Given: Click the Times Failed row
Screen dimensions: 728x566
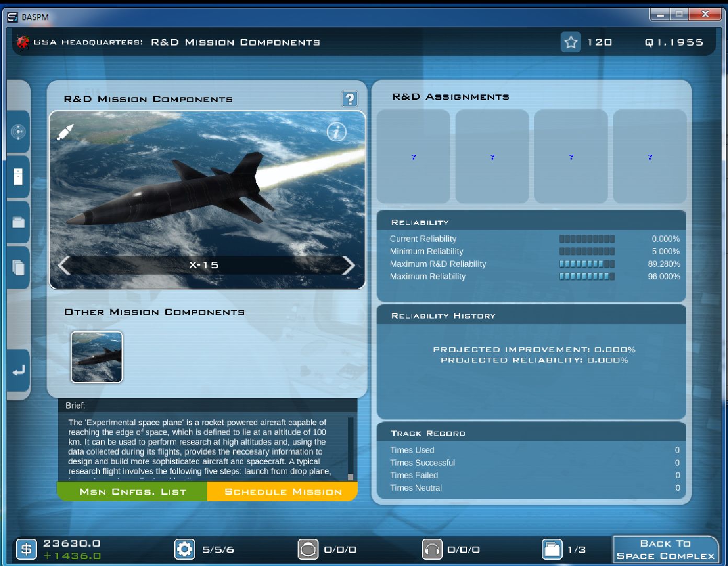Looking at the screenshot, I should click(x=534, y=476).
